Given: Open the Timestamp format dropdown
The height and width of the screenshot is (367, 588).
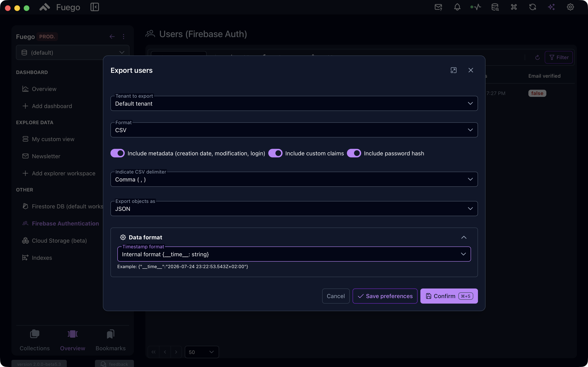Looking at the screenshot, I should (x=294, y=254).
